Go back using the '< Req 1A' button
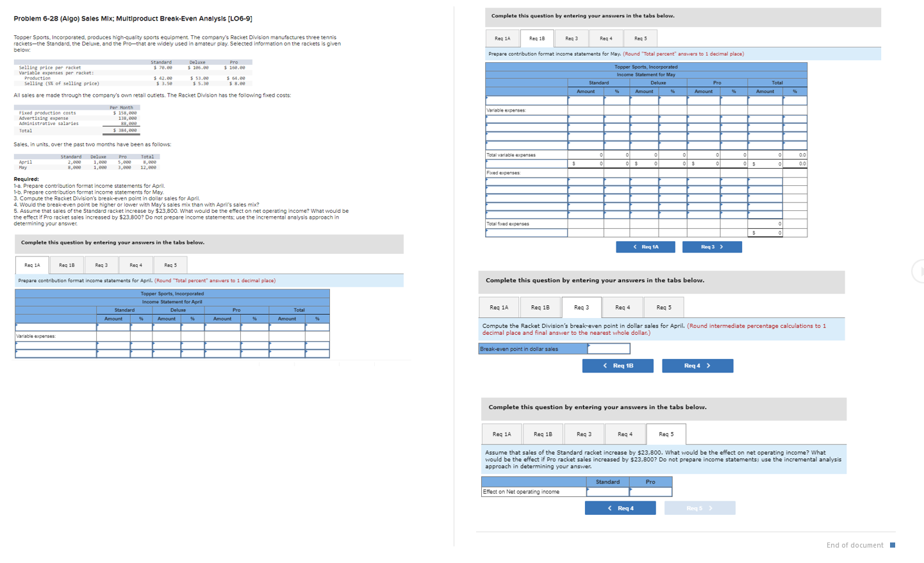 645,247
